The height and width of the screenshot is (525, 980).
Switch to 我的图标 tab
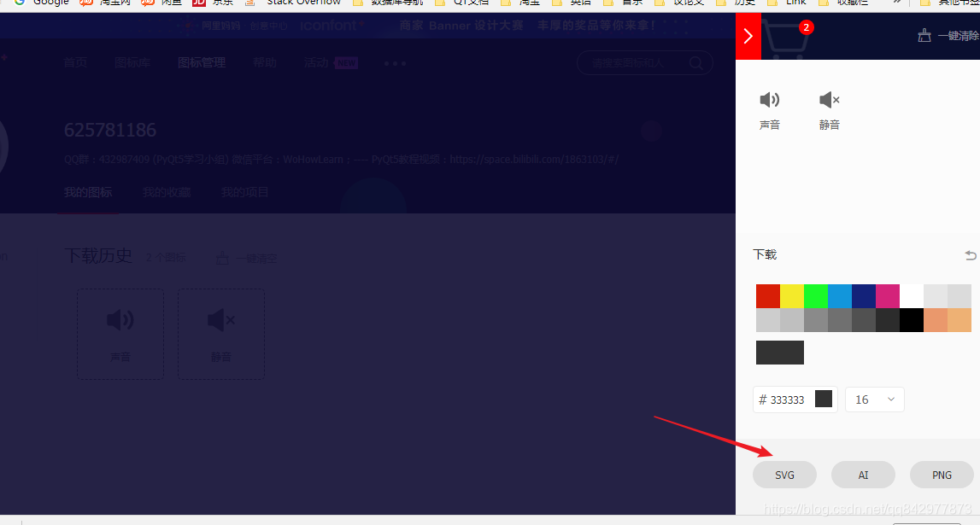click(x=87, y=192)
